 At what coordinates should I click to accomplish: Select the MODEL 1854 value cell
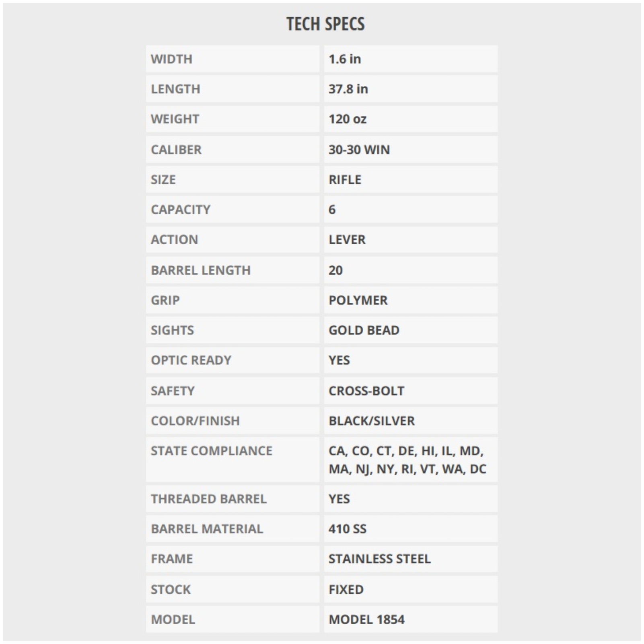tap(411, 619)
